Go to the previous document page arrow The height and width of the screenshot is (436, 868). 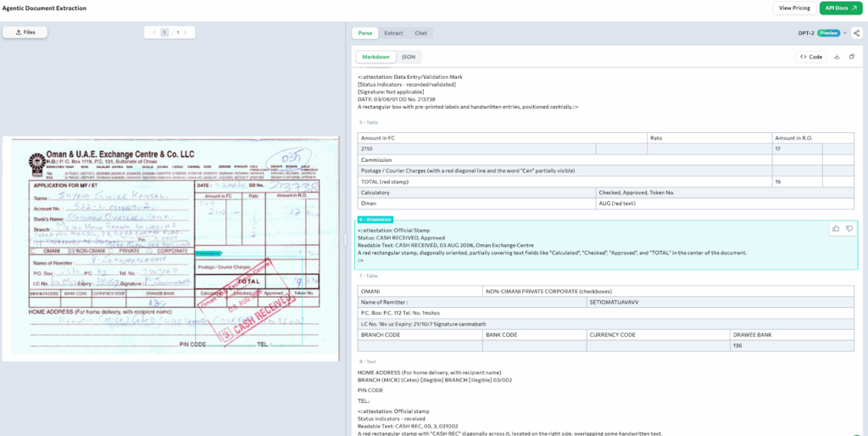coord(153,33)
